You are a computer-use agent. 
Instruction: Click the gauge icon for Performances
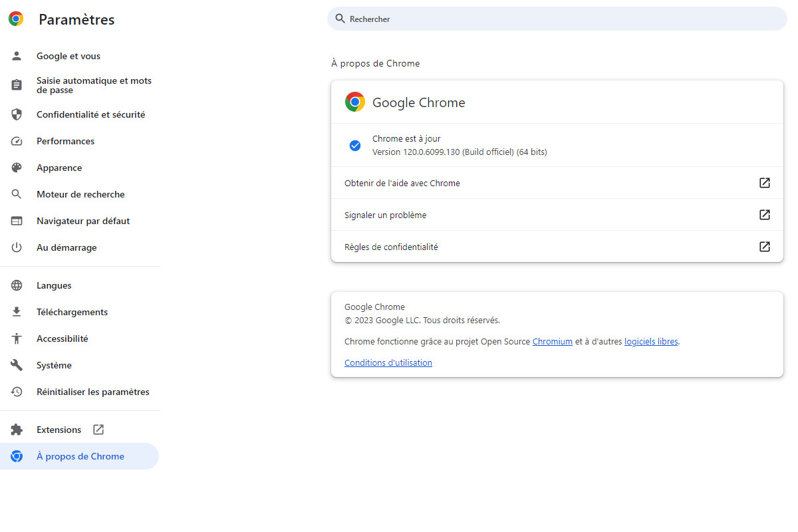[x=17, y=141]
